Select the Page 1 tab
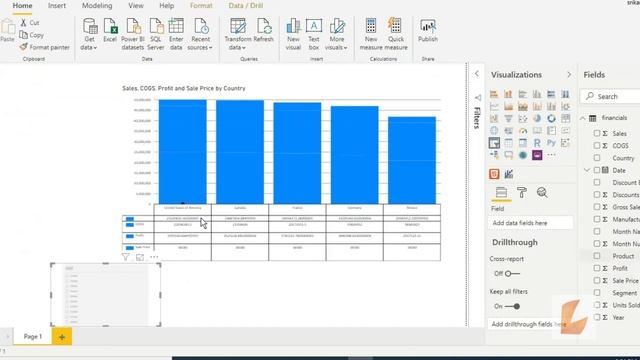This screenshot has width=640, height=360. tap(33, 336)
